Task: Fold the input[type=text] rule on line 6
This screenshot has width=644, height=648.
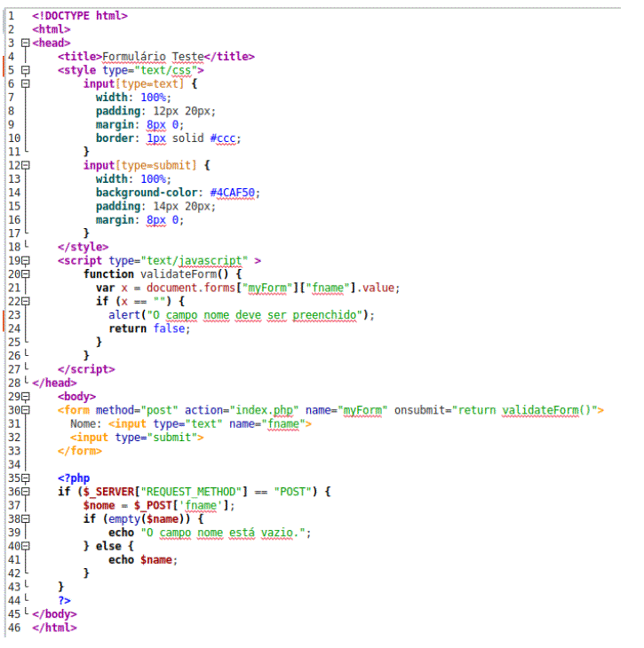Action: (25, 83)
